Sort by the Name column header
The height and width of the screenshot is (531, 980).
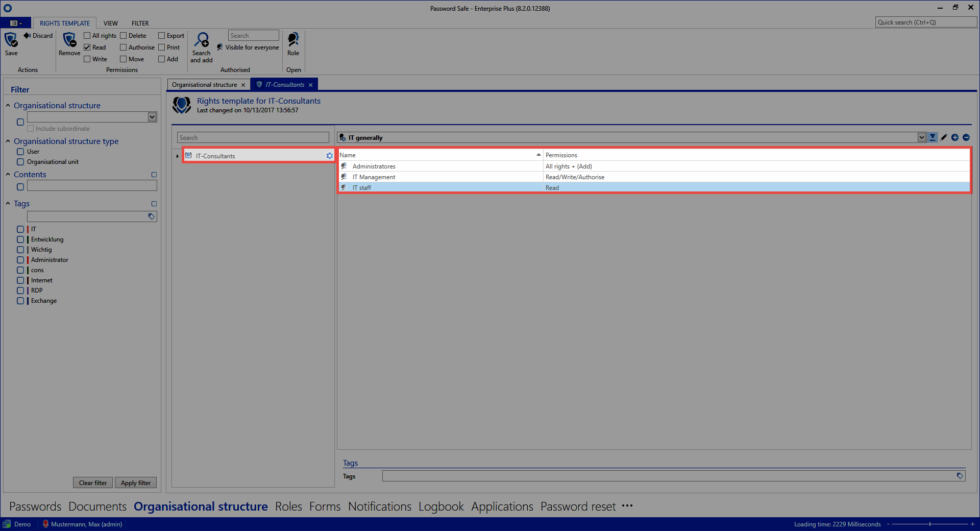tap(440, 155)
